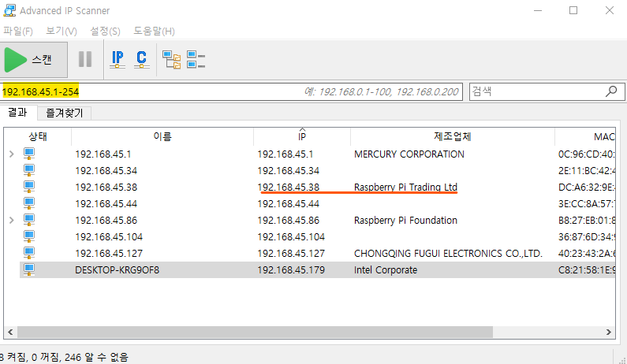Select computer icon for 192.168.45.1
Image resolution: width=627 pixels, height=364 pixels.
coord(29,154)
